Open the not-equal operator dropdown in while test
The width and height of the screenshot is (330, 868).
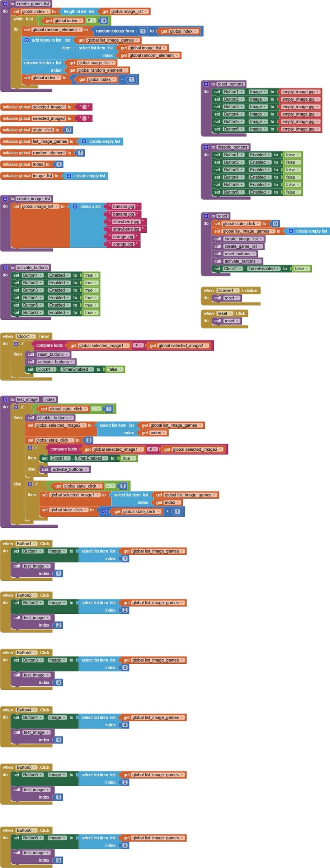(x=91, y=20)
